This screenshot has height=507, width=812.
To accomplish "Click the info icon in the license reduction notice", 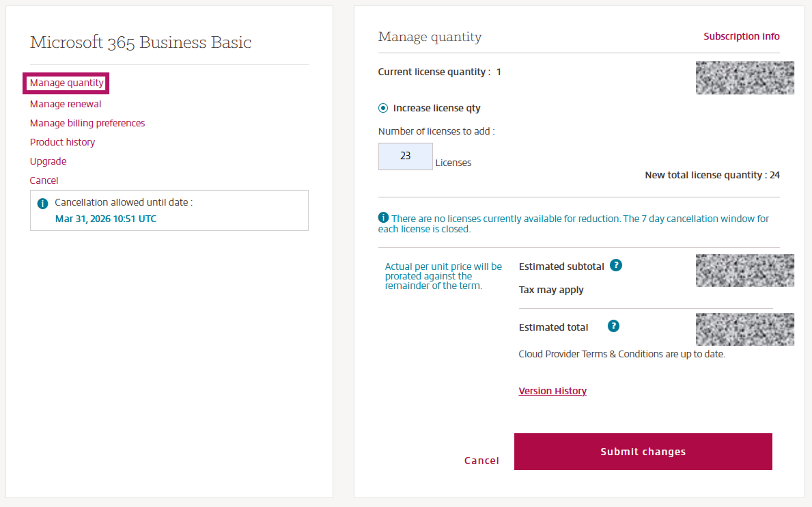I will (x=383, y=218).
